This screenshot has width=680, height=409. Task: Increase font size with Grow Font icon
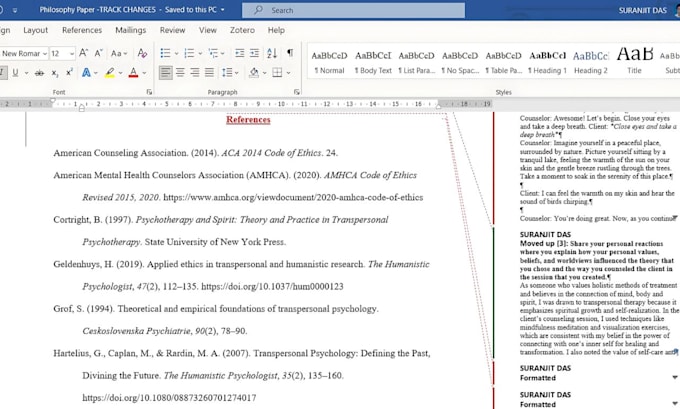coord(84,53)
